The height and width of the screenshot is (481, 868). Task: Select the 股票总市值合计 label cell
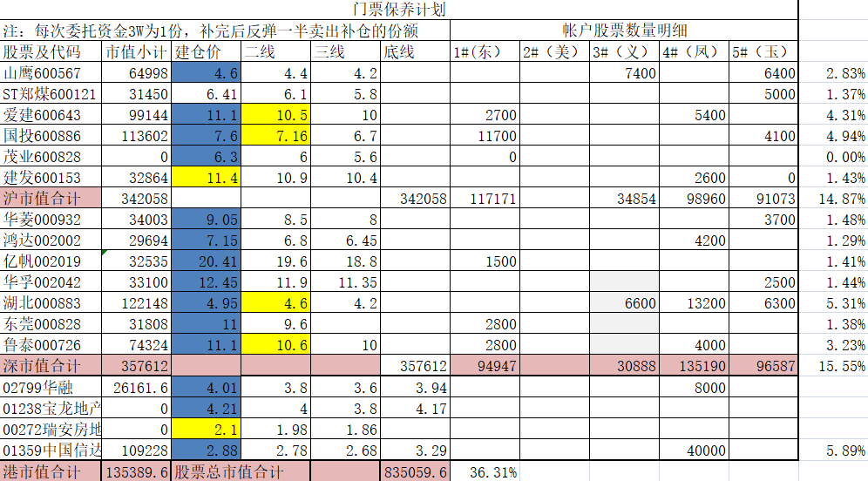241,471
